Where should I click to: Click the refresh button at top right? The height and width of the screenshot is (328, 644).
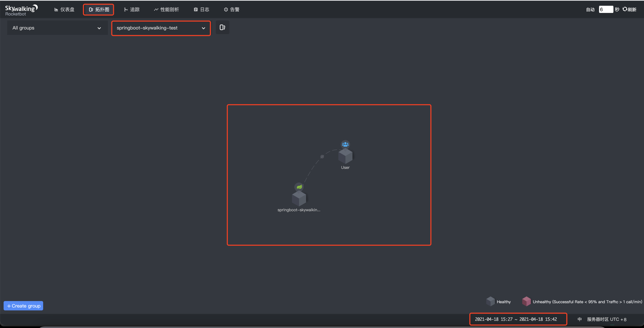629,10
